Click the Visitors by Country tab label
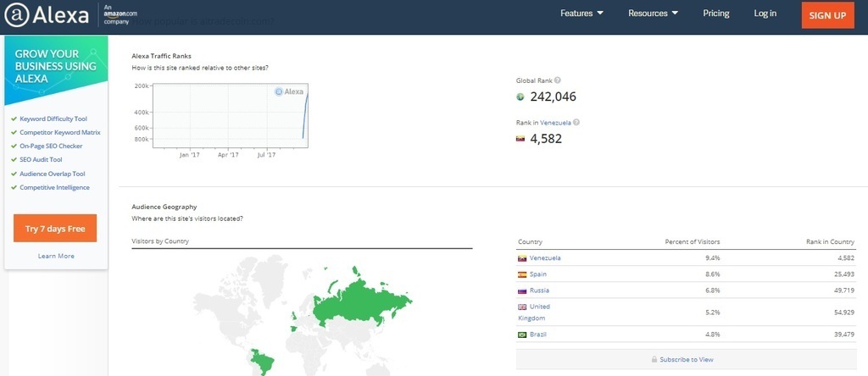The height and width of the screenshot is (376, 868). pos(160,241)
